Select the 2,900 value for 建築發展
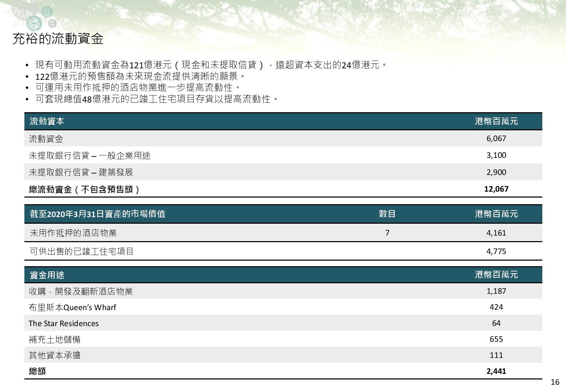The image size is (566, 392). click(496, 172)
